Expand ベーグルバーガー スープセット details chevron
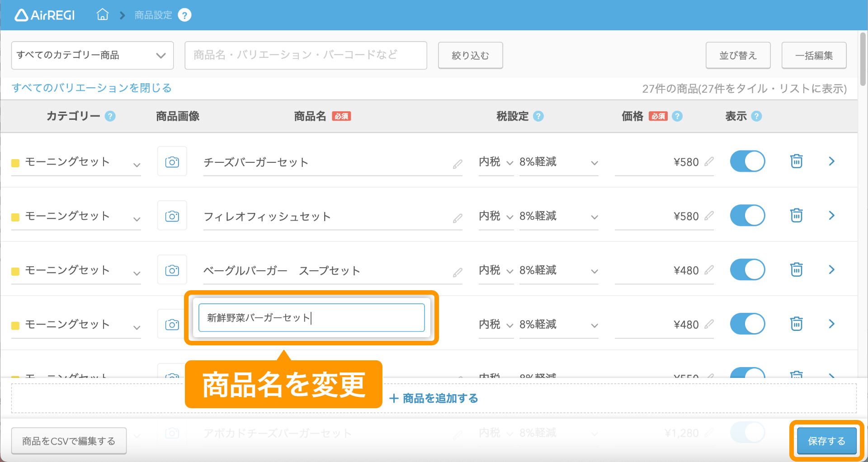 831,270
